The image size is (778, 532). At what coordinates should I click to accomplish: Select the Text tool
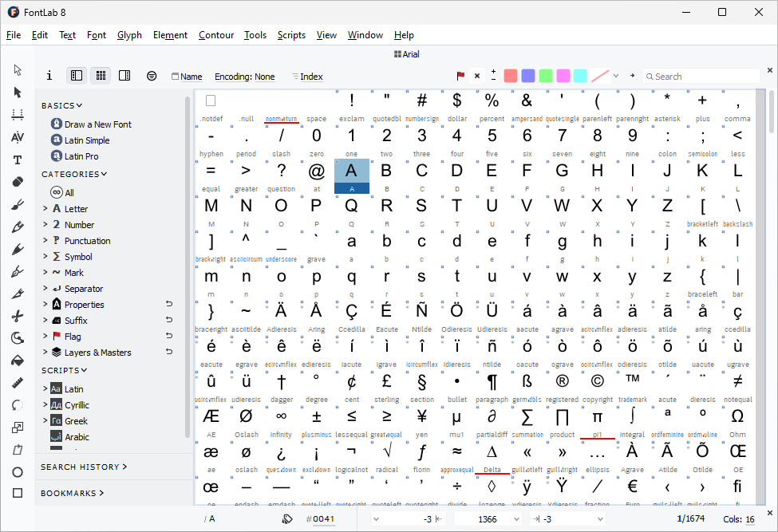(17, 159)
